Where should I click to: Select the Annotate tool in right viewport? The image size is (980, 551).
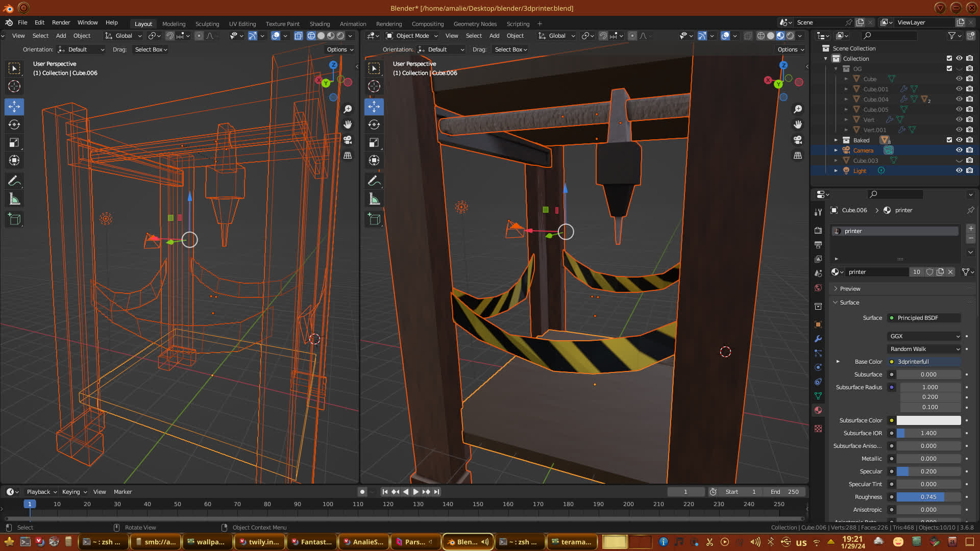pos(374,181)
